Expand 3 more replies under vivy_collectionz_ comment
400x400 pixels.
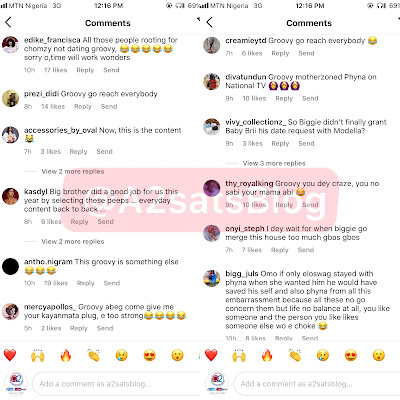(274, 163)
